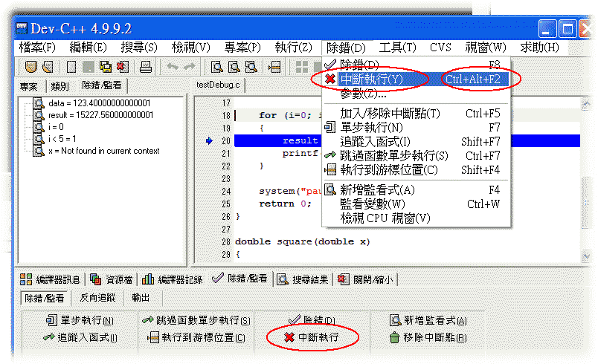The image size is (598, 364).
Task: Select 加入/移除中斷點(T) menu entry
Action: click(x=416, y=114)
